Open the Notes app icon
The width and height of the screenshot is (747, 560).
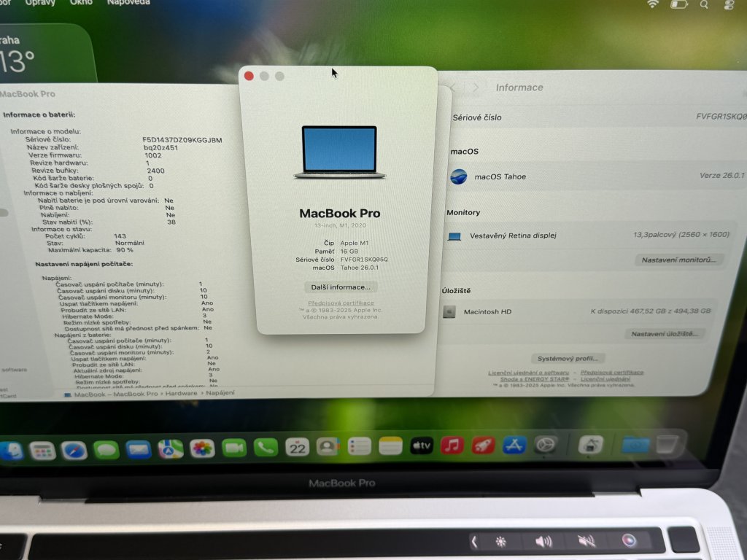click(x=390, y=446)
